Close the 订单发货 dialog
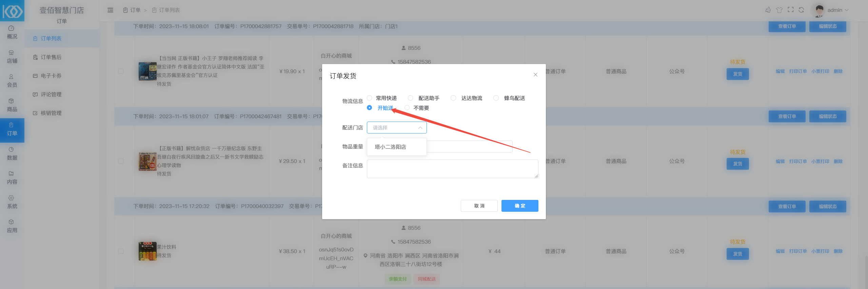Image resolution: width=868 pixels, height=289 pixels. [535, 75]
